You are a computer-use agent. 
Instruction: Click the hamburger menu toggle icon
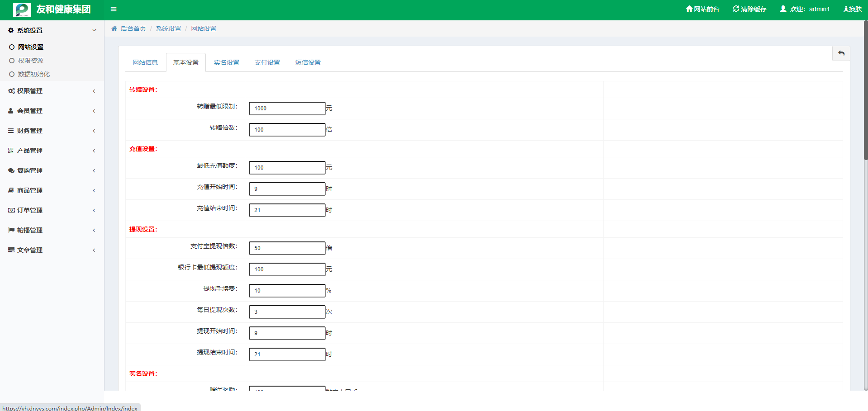pos(114,9)
